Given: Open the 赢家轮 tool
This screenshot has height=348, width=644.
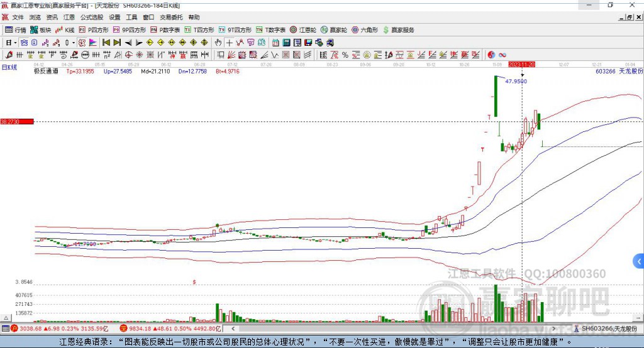Looking at the screenshot, I should [x=333, y=30].
